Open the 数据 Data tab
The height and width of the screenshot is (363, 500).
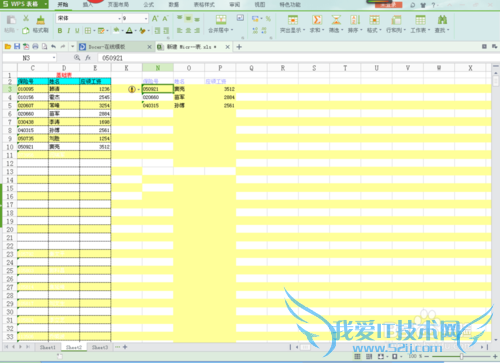pos(174,4)
